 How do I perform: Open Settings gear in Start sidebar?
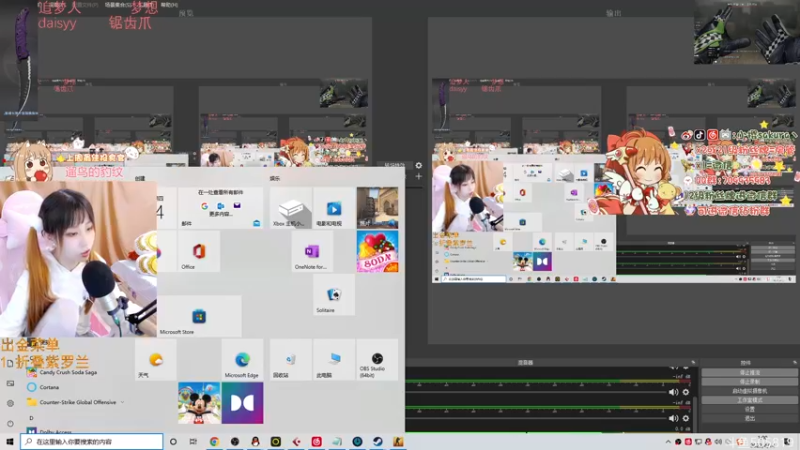click(10, 403)
